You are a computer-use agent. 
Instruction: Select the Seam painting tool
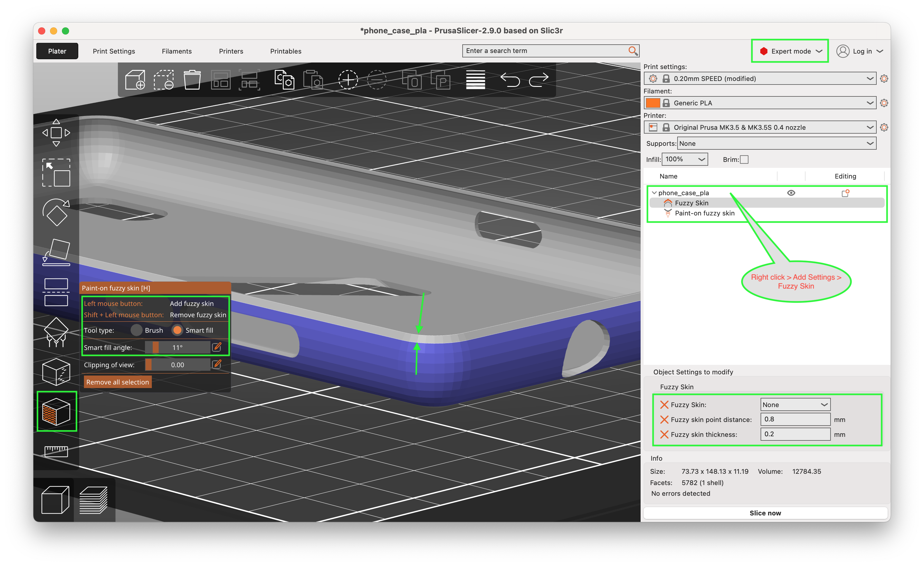tap(56, 372)
